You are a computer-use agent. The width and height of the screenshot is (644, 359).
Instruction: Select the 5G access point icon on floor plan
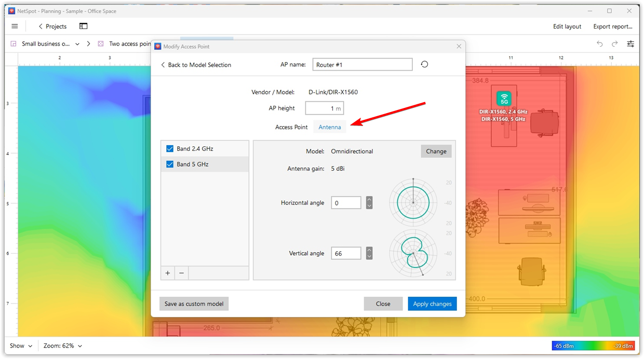pyautogui.click(x=503, y=99)
